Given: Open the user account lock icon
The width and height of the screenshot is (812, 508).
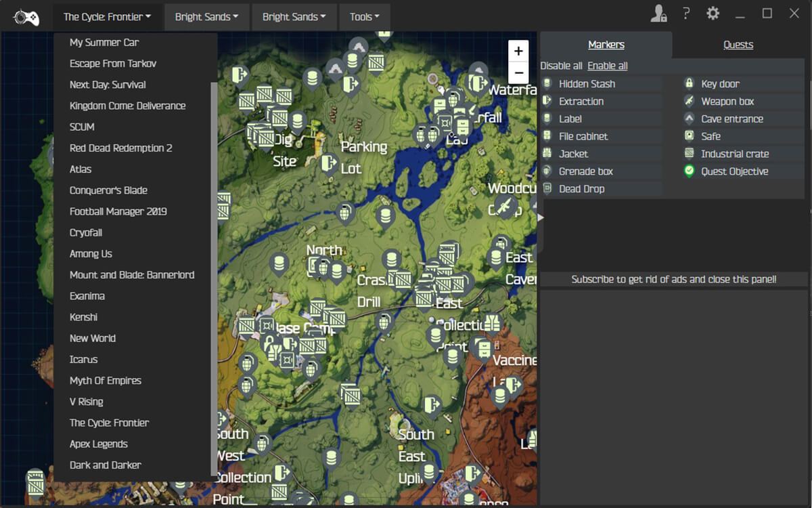Looking at the screenshot, I should tap(658, 14).
